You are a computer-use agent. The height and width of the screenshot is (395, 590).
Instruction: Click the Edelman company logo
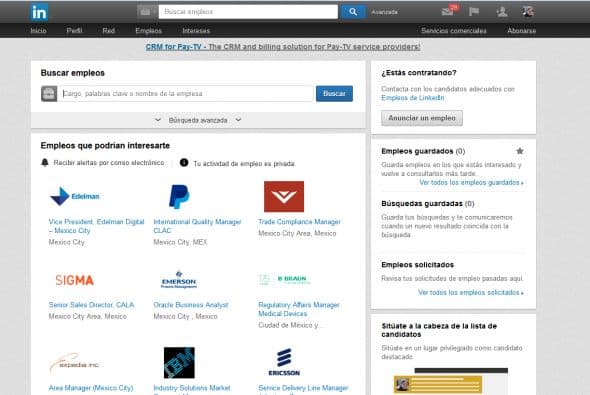[x=75, y=196]
